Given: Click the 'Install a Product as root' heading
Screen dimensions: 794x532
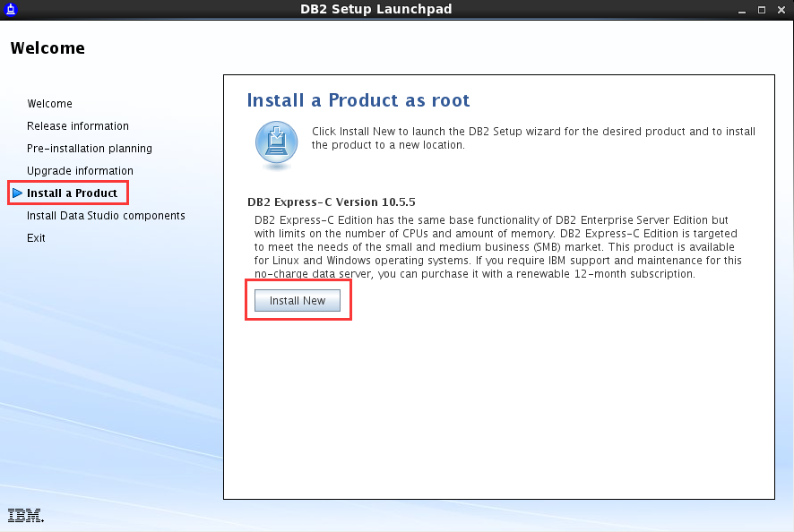Looking at the screenshot, I should (x=358, y=100).
